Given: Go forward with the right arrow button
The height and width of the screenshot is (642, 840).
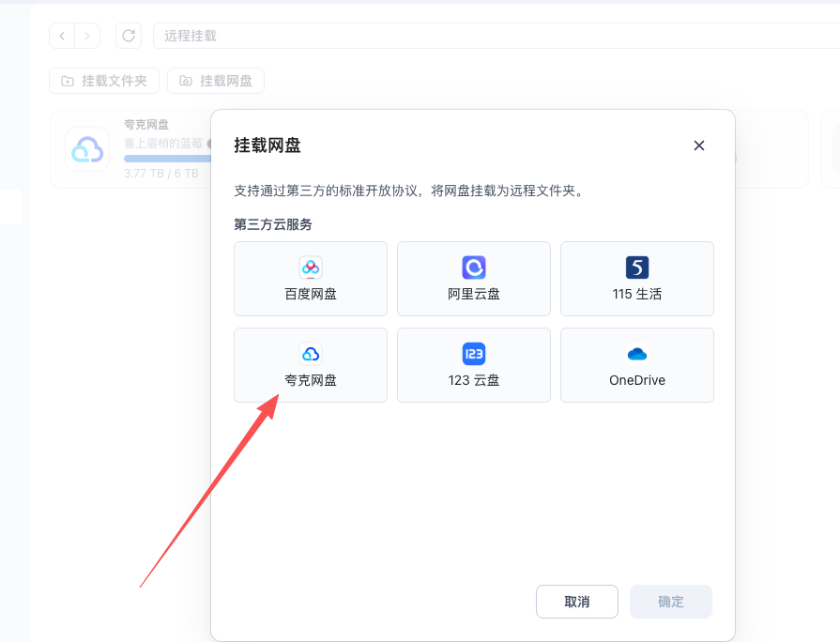Looking at the screenshot, I should pyautogui.click(x=87, y=36).
